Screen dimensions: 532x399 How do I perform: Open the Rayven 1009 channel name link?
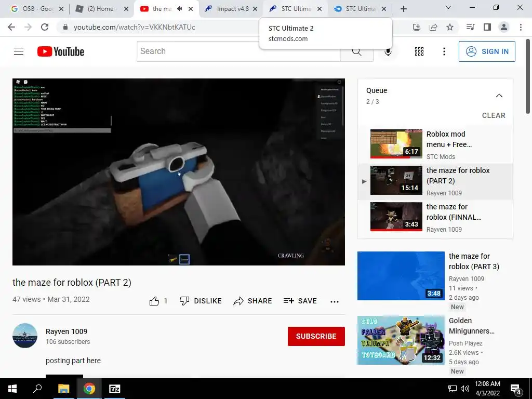tap(66, 331)
